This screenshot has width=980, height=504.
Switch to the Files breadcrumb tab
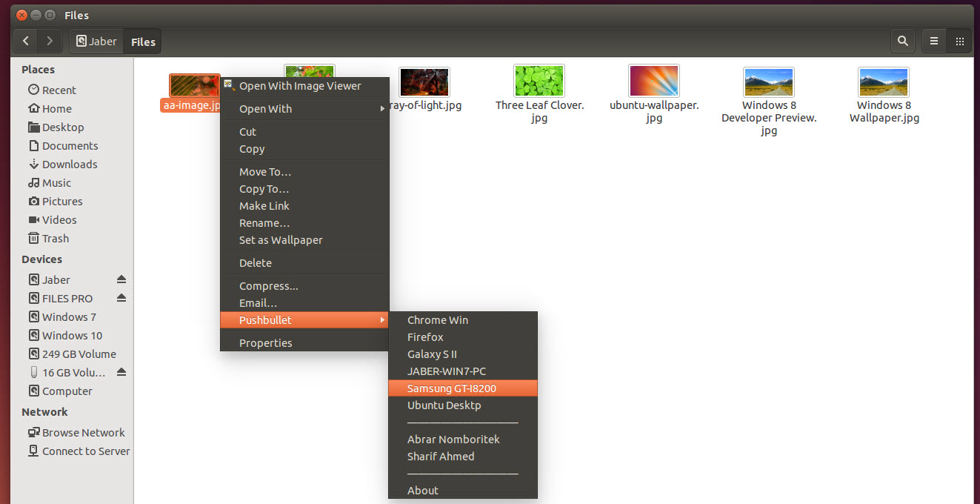click(141, 42)
